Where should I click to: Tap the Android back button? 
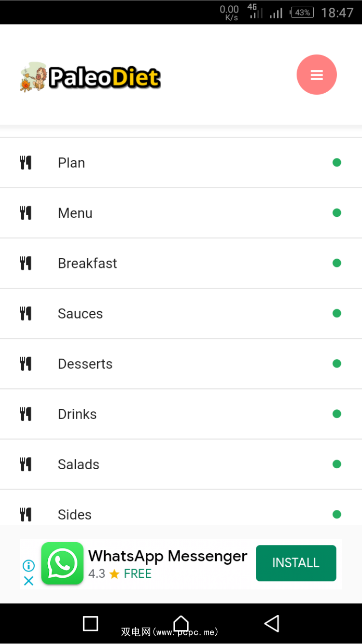[x=272, y=623]
